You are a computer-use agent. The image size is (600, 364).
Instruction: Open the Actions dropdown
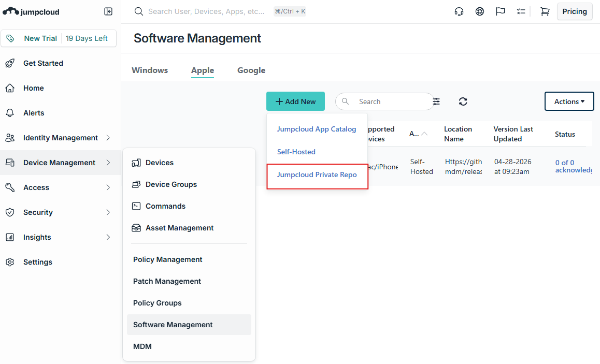point(569,101)
